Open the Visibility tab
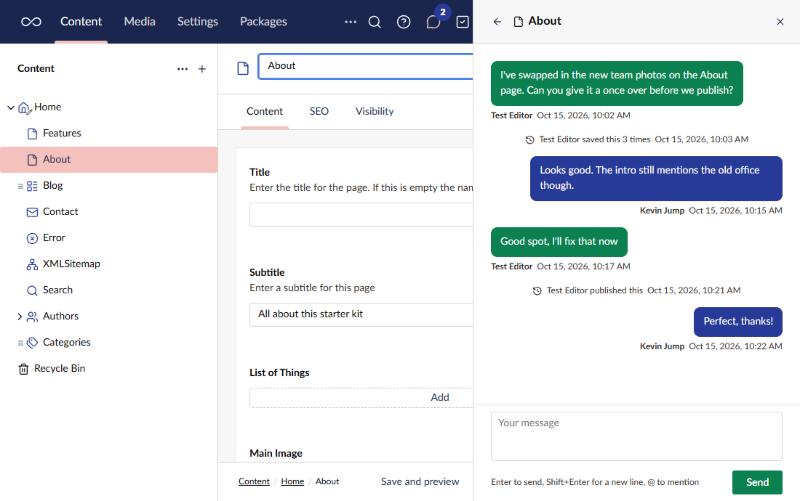The image size is (800, 501). (374, 111)
